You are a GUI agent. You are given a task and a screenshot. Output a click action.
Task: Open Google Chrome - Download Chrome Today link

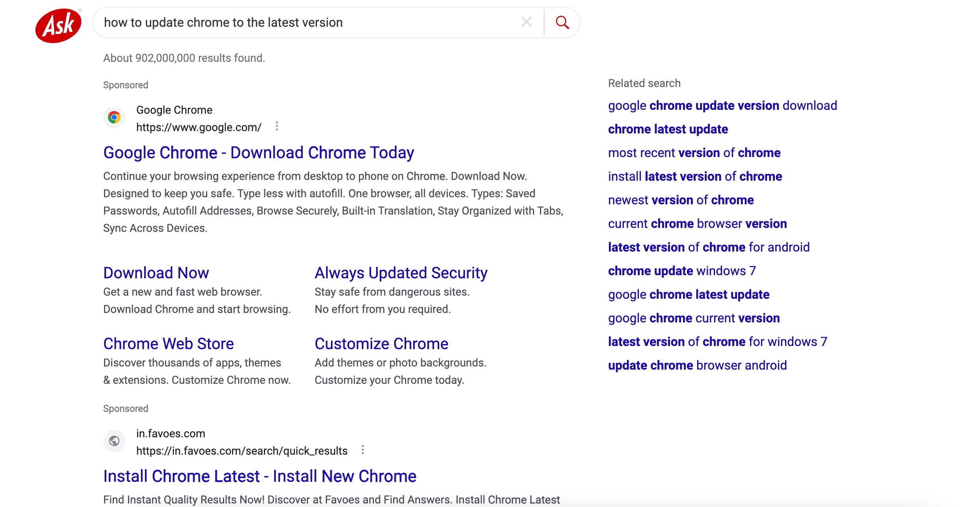click(x=258, y=153)
